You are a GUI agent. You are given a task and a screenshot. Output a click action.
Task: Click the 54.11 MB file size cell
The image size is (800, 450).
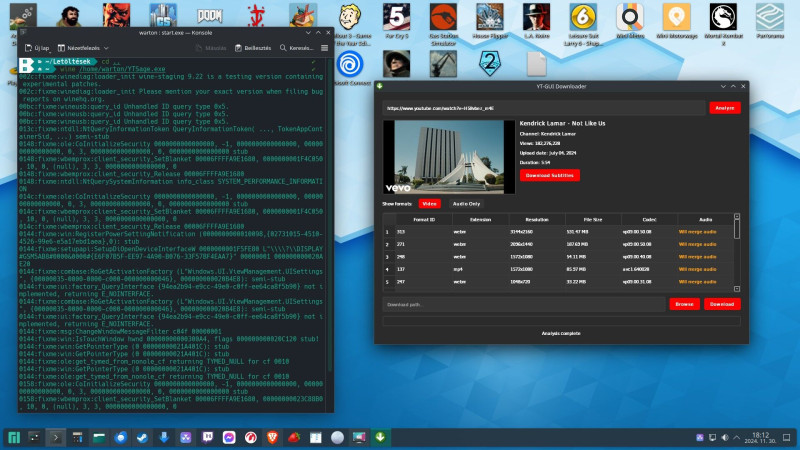click(593, 257)
